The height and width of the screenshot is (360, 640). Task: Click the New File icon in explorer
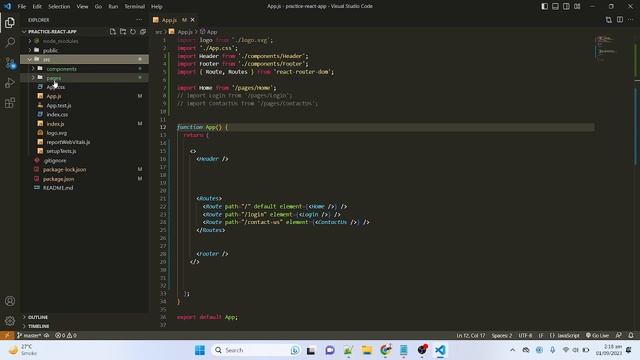(113, 31)
